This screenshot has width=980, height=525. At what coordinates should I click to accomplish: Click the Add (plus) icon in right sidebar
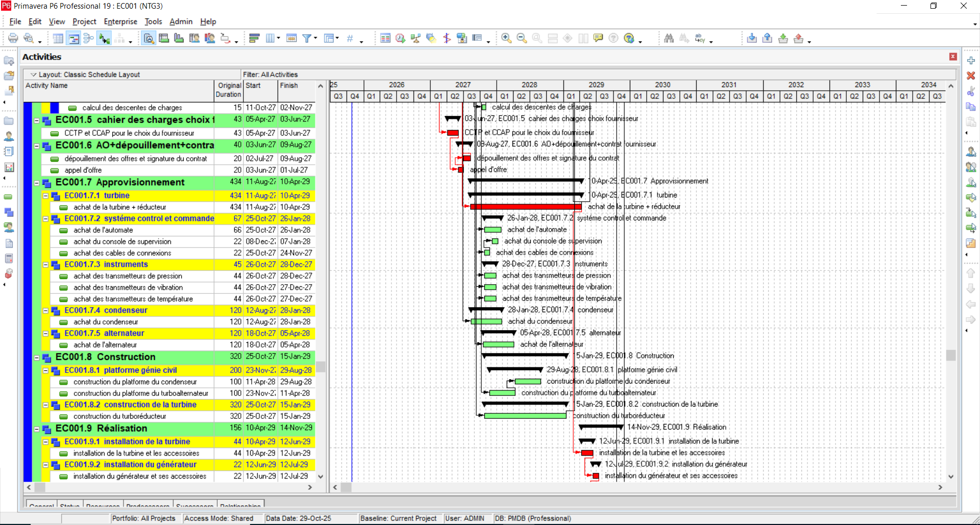(x=971, y=60)
